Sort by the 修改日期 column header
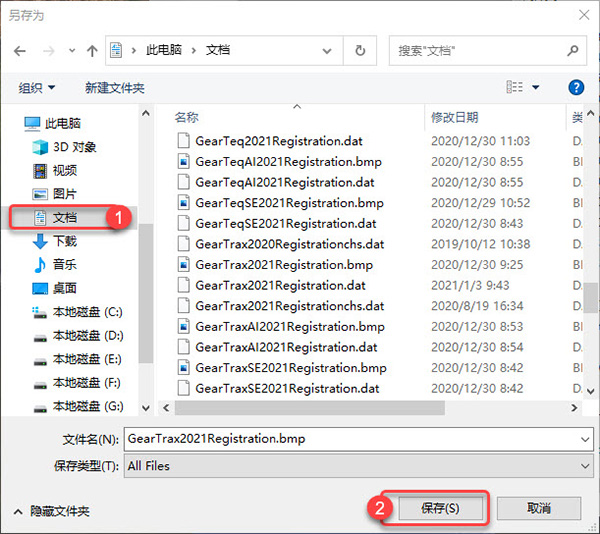The height and width of the screenshot is (534, 600). click(454, 117)
